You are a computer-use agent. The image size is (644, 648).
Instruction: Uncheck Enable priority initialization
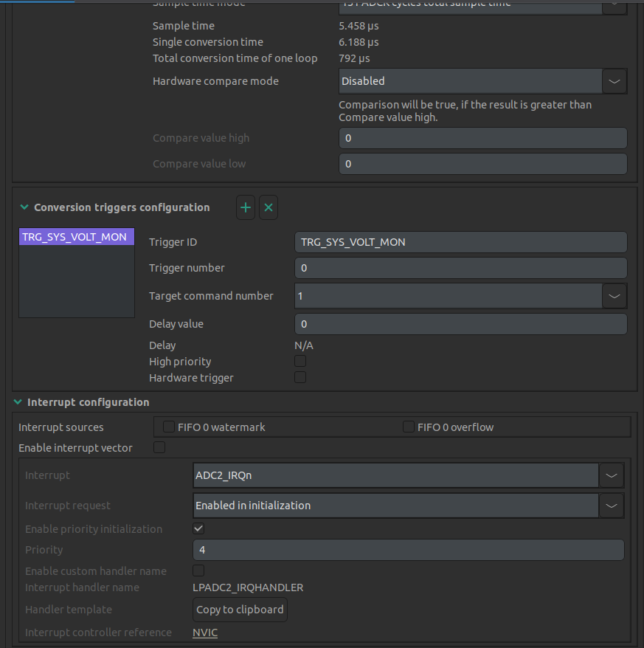click(x=198, y=529)
